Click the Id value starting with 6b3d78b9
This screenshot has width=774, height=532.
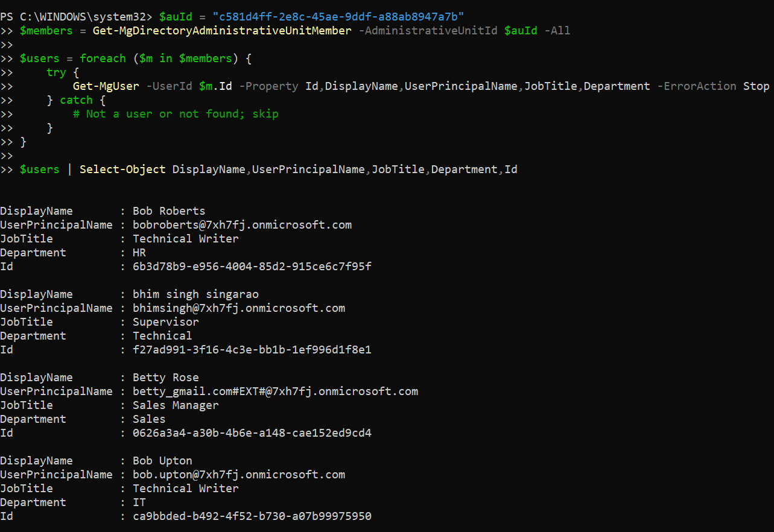point(252,266)
